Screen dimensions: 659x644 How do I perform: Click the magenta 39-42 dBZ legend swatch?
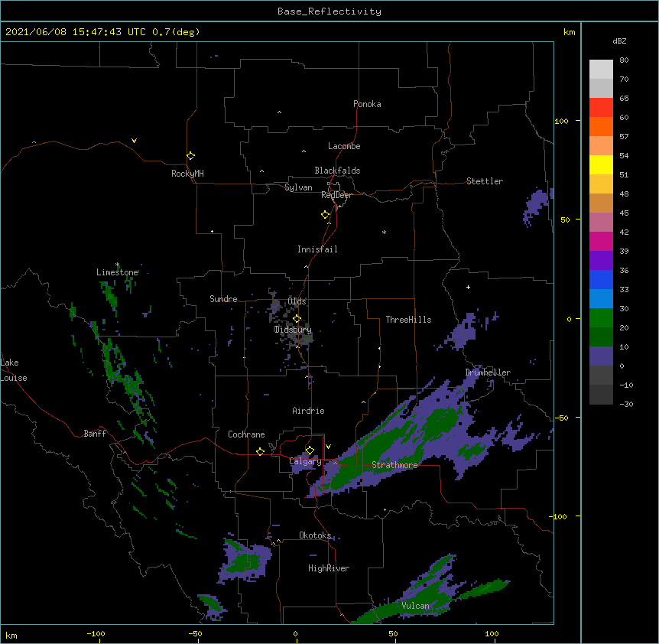pyautogui.click(x=601, y=241)
